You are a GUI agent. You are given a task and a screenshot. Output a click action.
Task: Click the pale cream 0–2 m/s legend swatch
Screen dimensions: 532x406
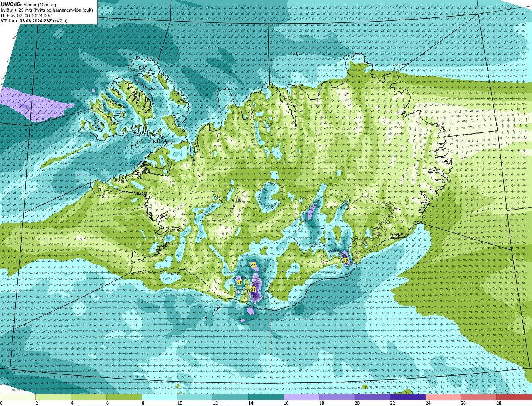tap(18, 397)
